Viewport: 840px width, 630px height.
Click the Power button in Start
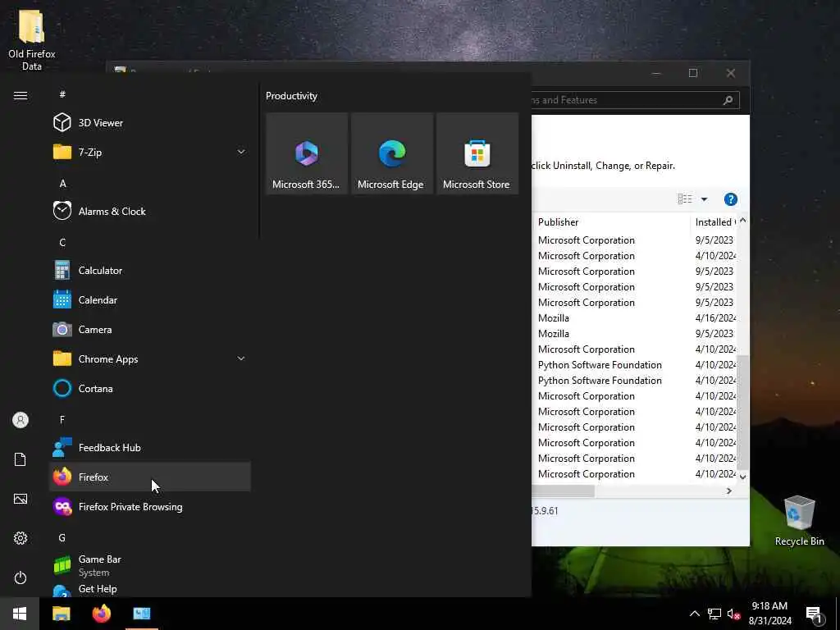[x=21, y=577]
